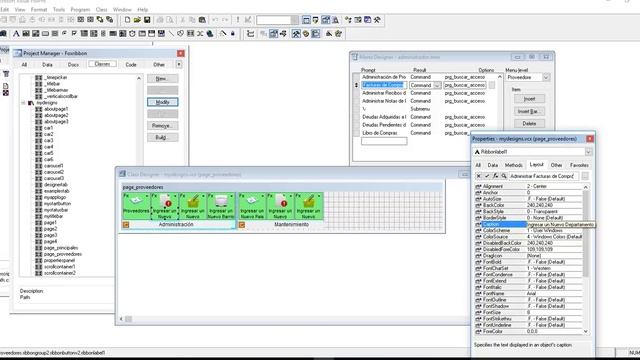Click the property value edit box in Properties

pos(544,176)
